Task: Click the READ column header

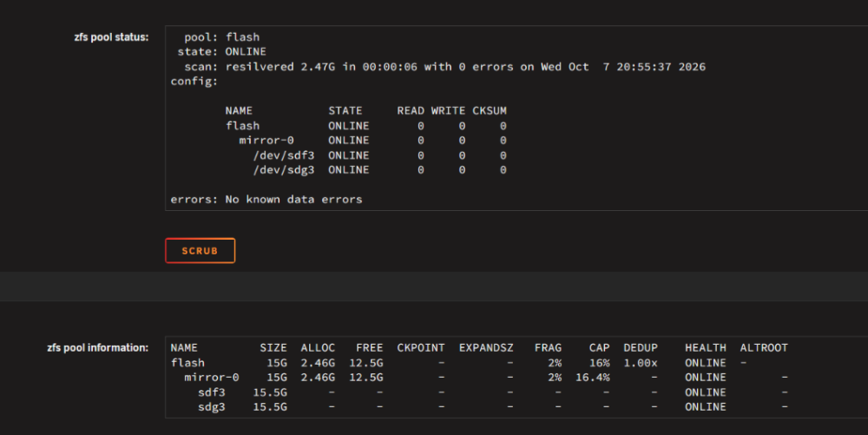Action: [x=411, y=110]
